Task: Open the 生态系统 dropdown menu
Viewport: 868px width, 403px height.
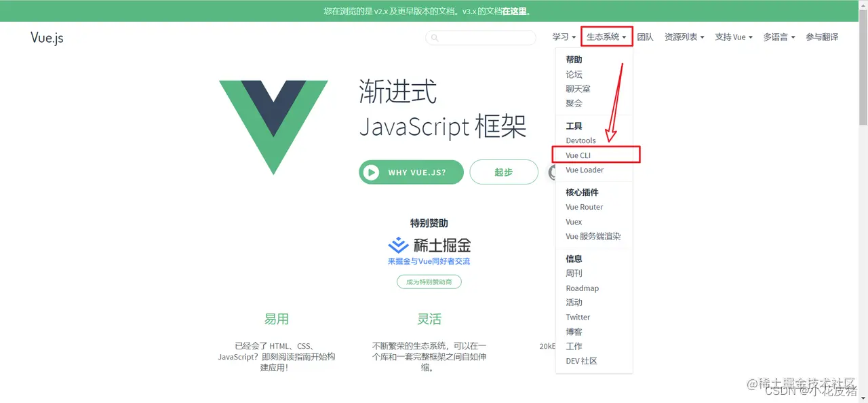Action: [x=606, y=37]
